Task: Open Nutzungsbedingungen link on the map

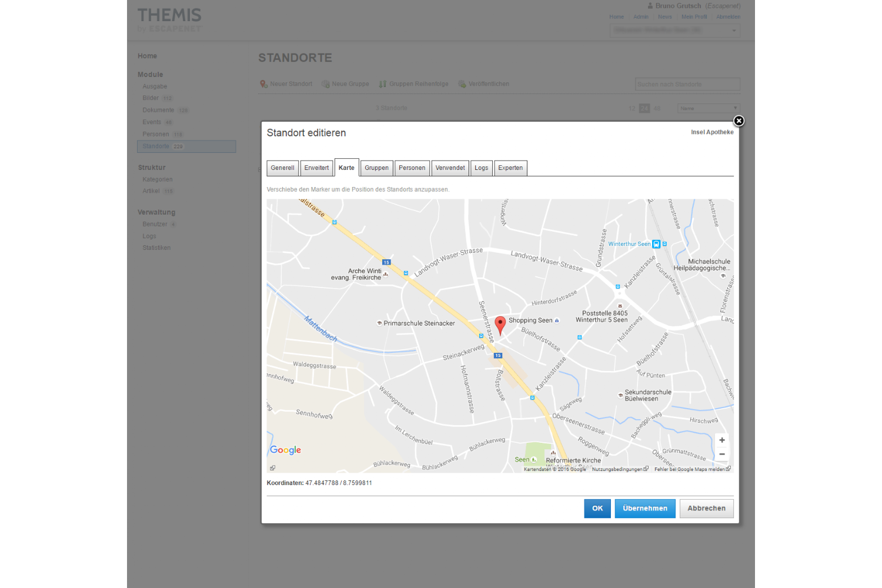Action: coord(617,469)
